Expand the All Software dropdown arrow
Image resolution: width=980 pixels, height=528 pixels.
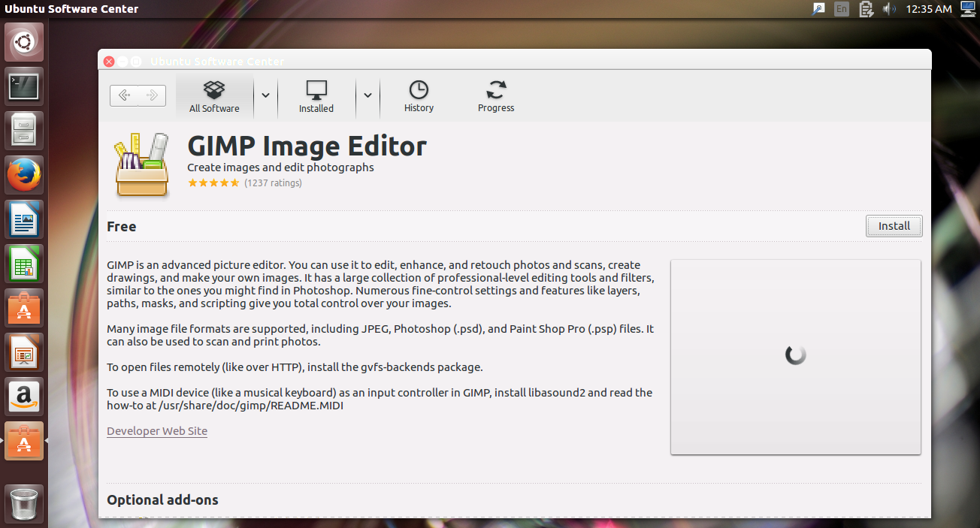(265, 95)
